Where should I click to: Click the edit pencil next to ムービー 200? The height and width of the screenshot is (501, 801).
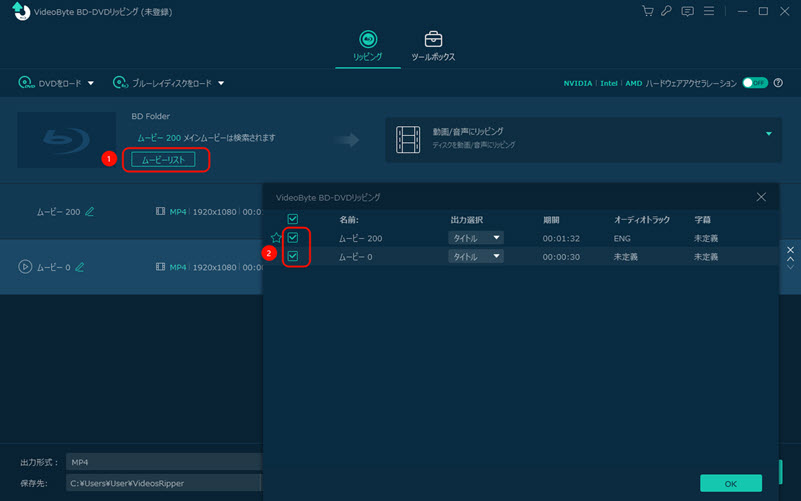[90, 211]
